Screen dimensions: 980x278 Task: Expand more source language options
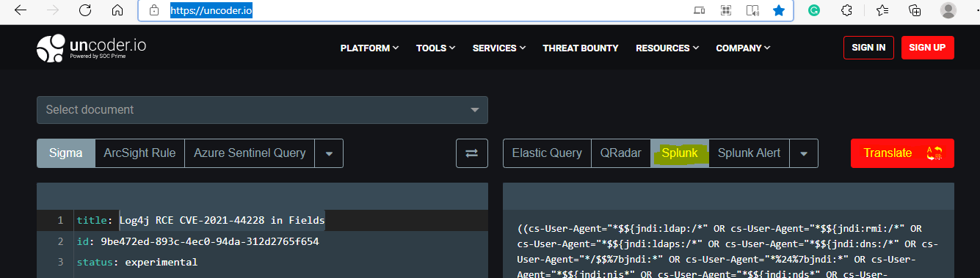click(329, 153)
